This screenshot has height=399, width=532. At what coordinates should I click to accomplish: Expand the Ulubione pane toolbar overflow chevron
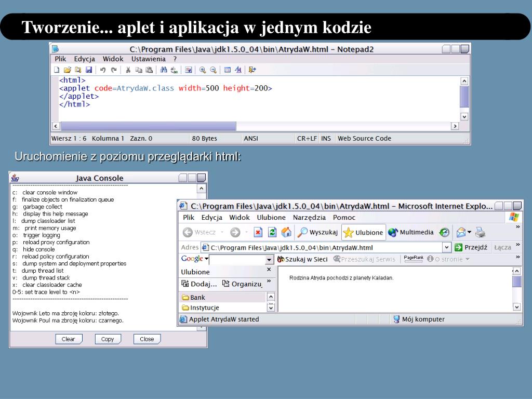(x=269, y=281)
